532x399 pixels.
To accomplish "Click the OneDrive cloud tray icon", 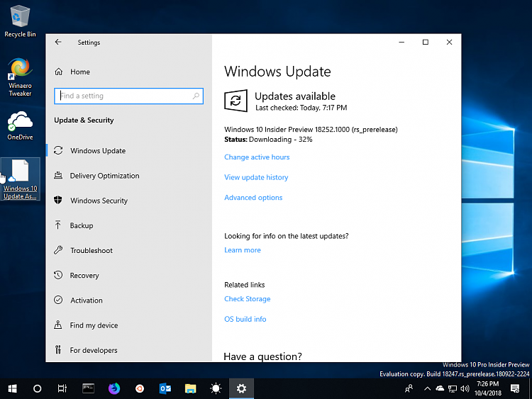I will (x=440, y=388).
